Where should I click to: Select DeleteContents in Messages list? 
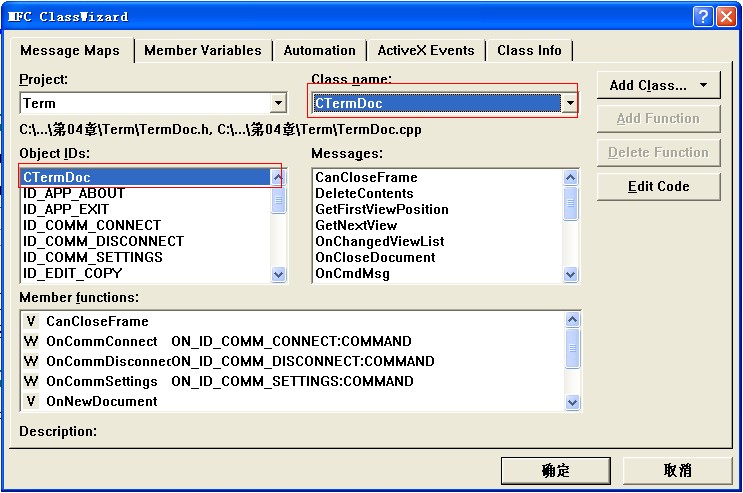coord(438,193)
